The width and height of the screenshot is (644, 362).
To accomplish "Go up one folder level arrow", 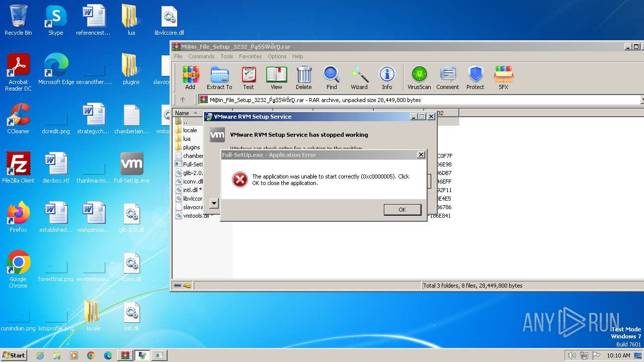I will [183, 100].
